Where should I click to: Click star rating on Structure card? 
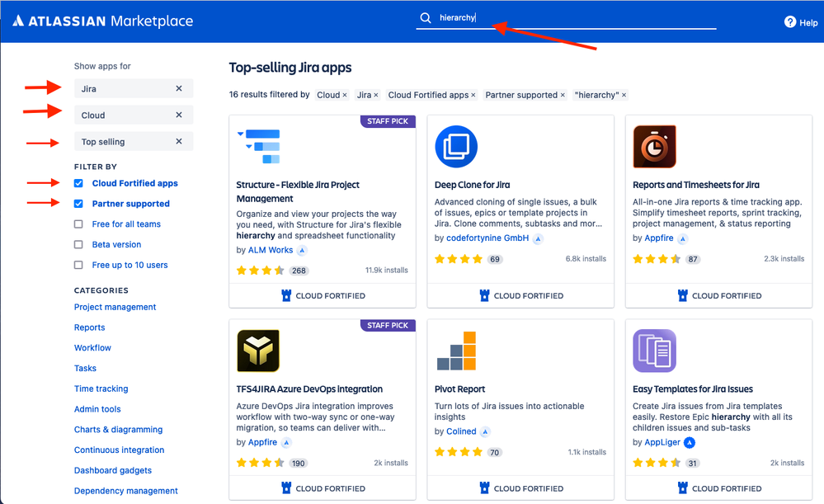(x=260, y=271)
